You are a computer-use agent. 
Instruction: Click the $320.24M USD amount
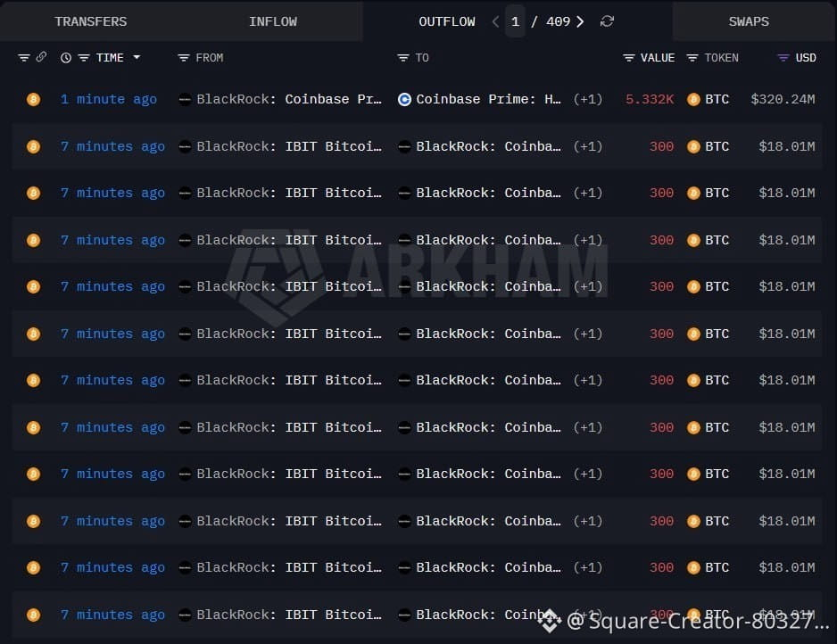(783, 99)
